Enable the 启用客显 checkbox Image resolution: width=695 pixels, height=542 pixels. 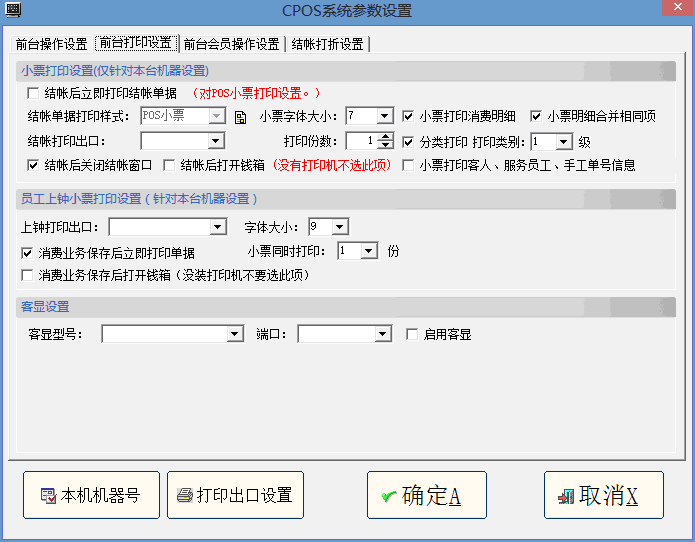click(x=412, y=334)
